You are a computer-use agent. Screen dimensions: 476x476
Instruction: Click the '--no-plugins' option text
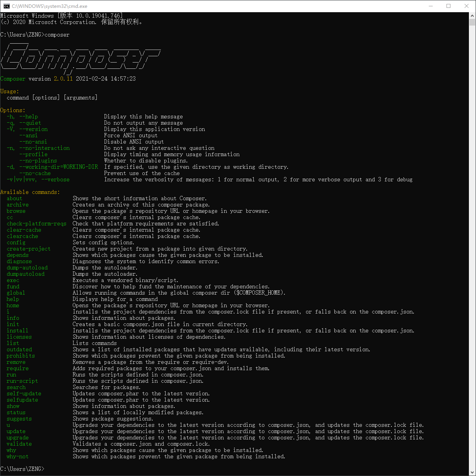[x=38, y=161]
